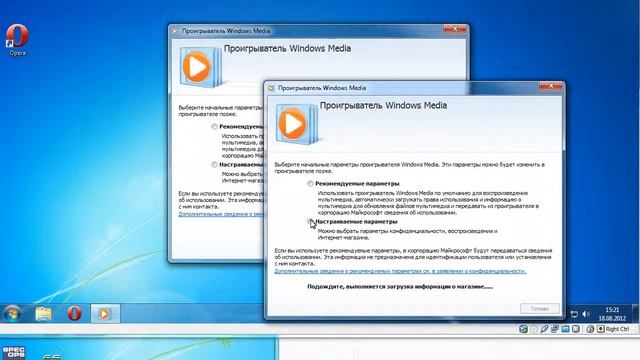Viewport: 640px width, 360px height.
Task: Click the VirtualBox mouse integration status icon
Action: click(x=590, y=329)
